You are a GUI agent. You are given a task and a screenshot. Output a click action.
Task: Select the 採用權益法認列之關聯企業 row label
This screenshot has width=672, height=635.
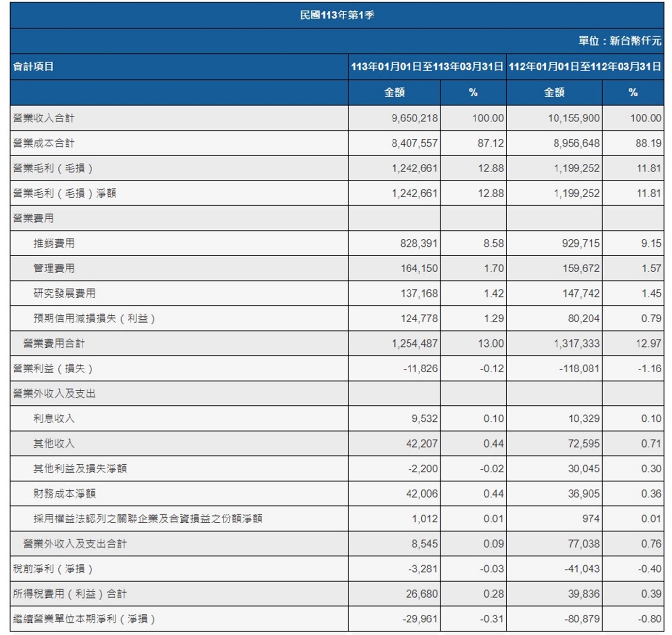coord(148,518)
